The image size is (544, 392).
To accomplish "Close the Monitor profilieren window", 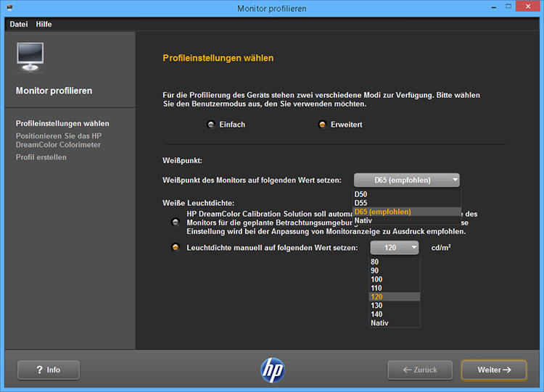I will (528, 7).
